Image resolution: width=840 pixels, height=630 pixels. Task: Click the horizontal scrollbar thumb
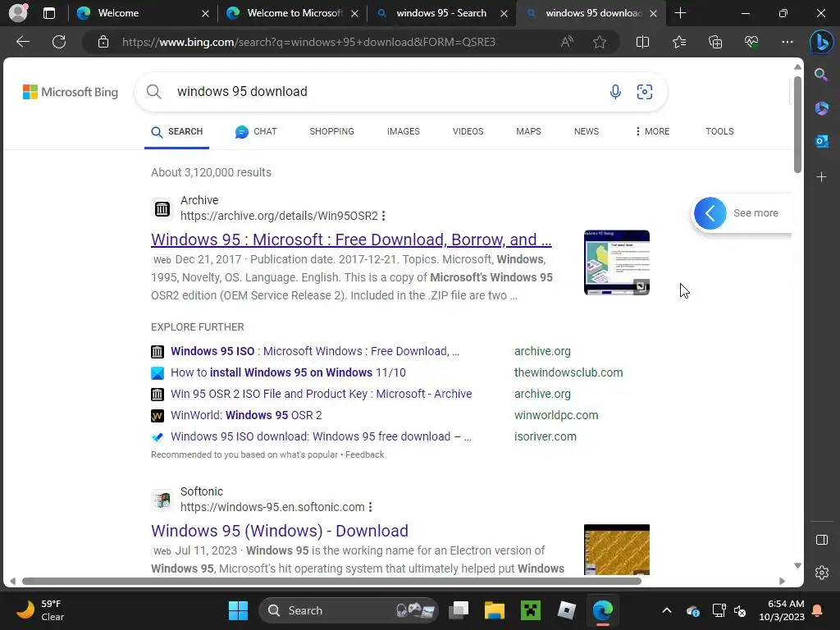pos(331,581)
